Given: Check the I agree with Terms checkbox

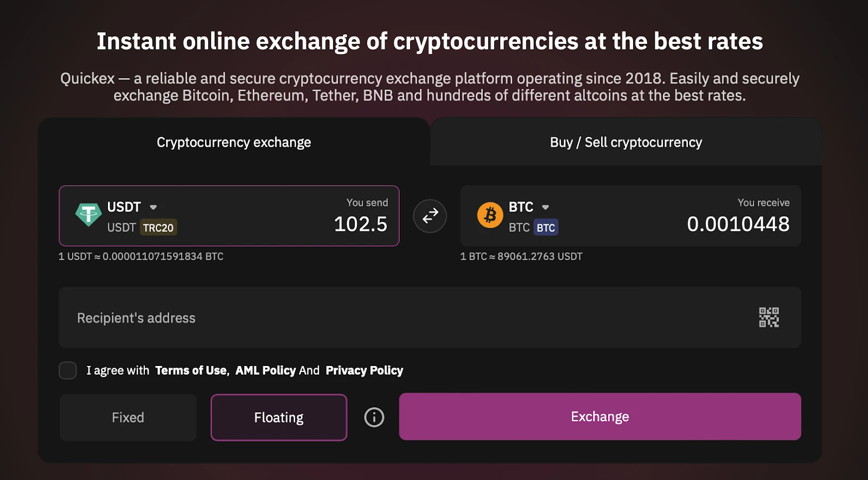Looking at the screenshot, I should click(x=67, y=370).
